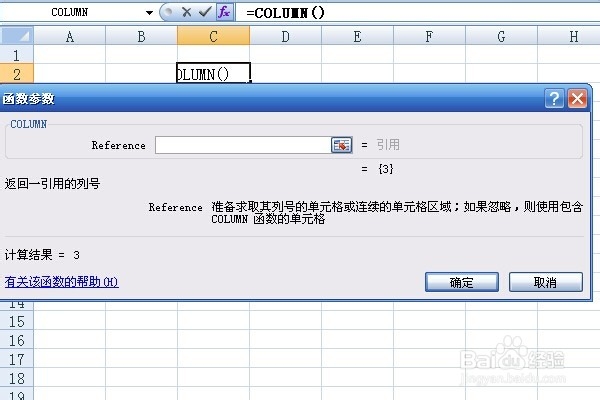This screenshot has height=400, width=600.
Task: Click cell C2 containing COLUMN()
Action: [214, 73]
